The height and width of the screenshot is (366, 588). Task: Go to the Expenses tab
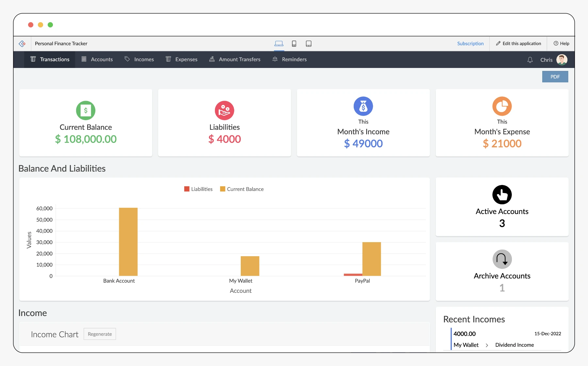(182, 59)
